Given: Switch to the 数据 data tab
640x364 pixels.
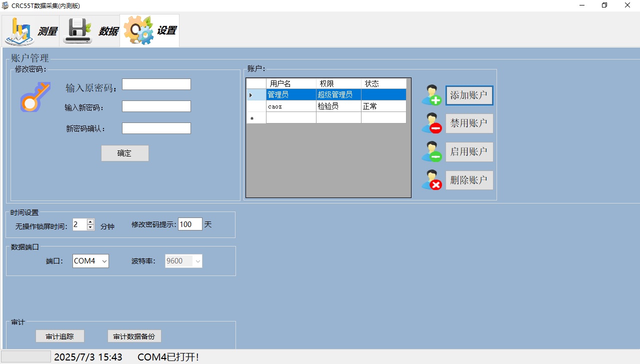Looking at the screenshot, I should [90, 31].
